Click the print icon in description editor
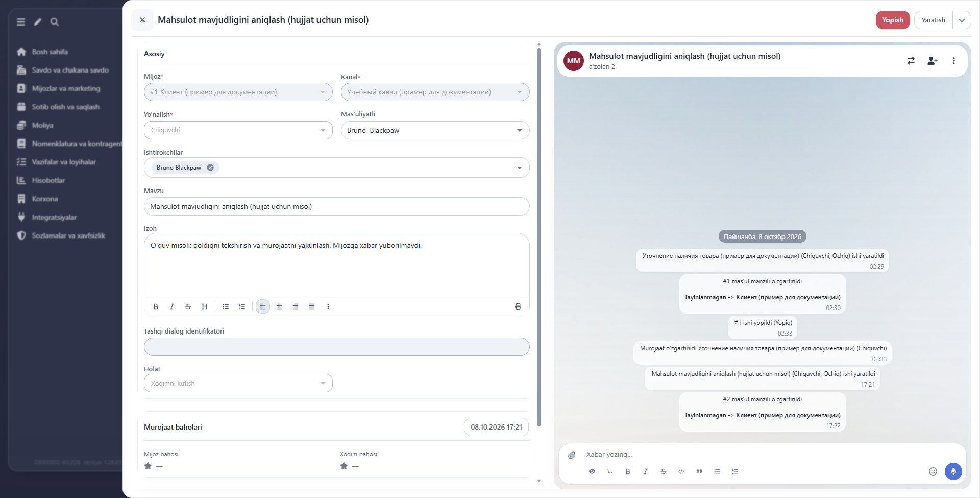The width and height of the screenshot is (980, 498). coord(518,306)
